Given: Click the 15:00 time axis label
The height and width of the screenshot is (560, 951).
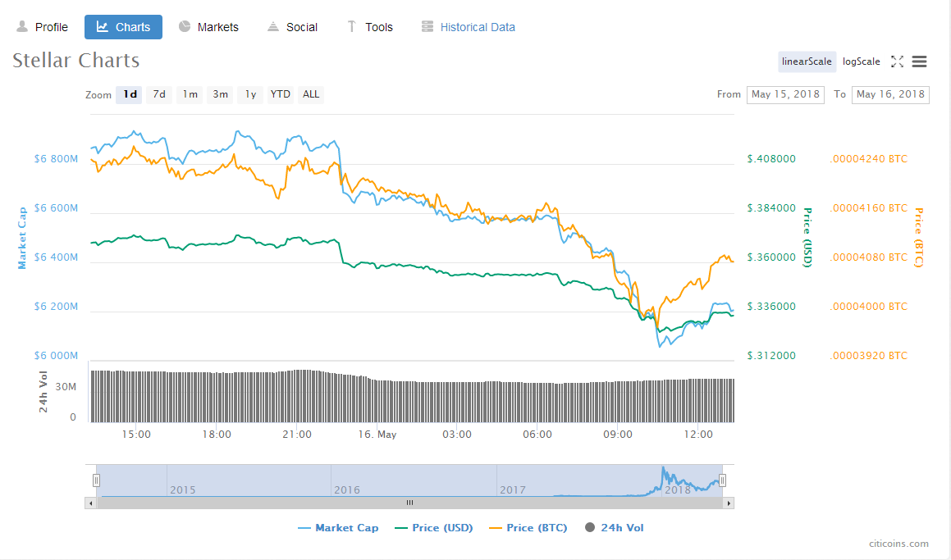Looking at the screenshot, I should coord(136,435).
